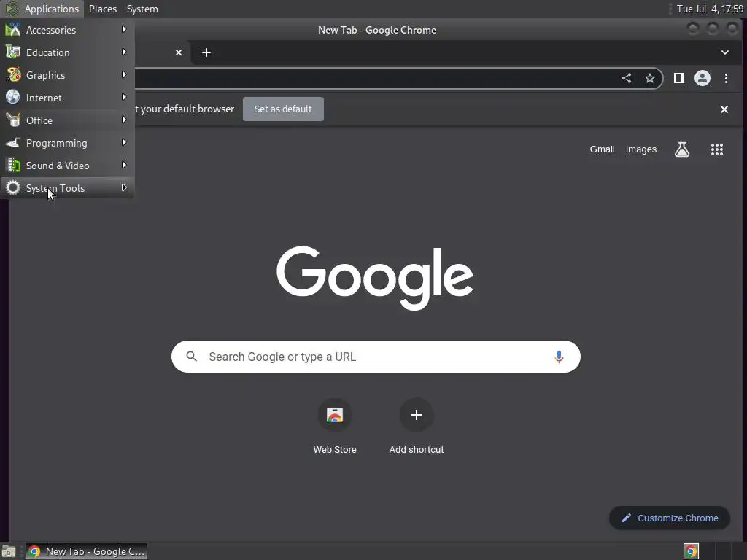
Task: Click the show desktop icon in taskbar
Action: coord(9,552)
